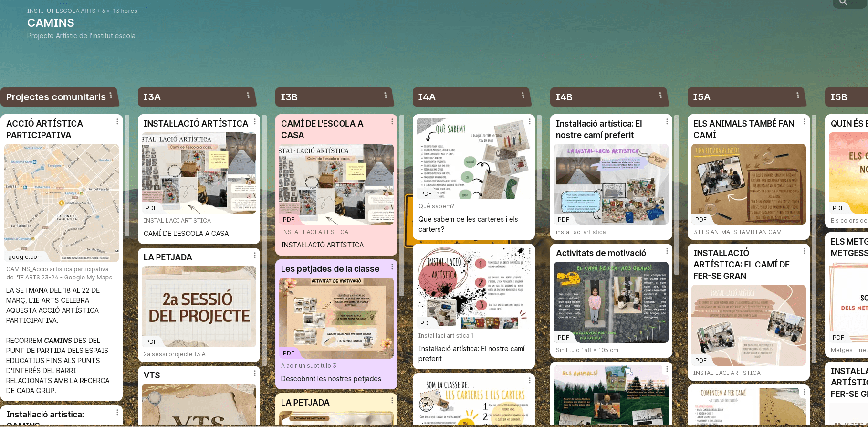Viewport: 868px width, 427px height.
Task: Open options menu for I3A column
Action: pos(248,96)
